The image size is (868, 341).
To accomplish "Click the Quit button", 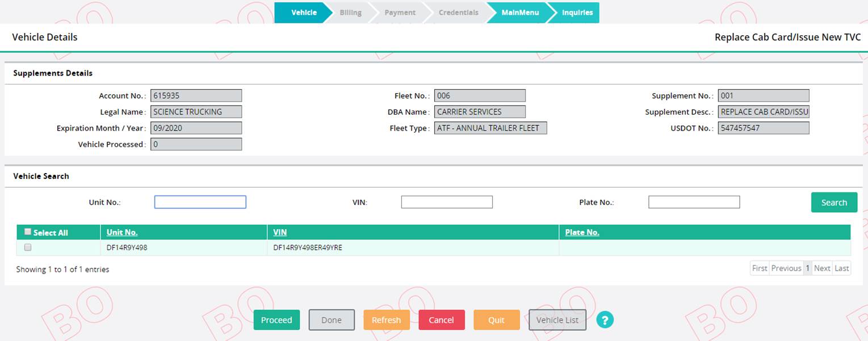I will [496, 320].
